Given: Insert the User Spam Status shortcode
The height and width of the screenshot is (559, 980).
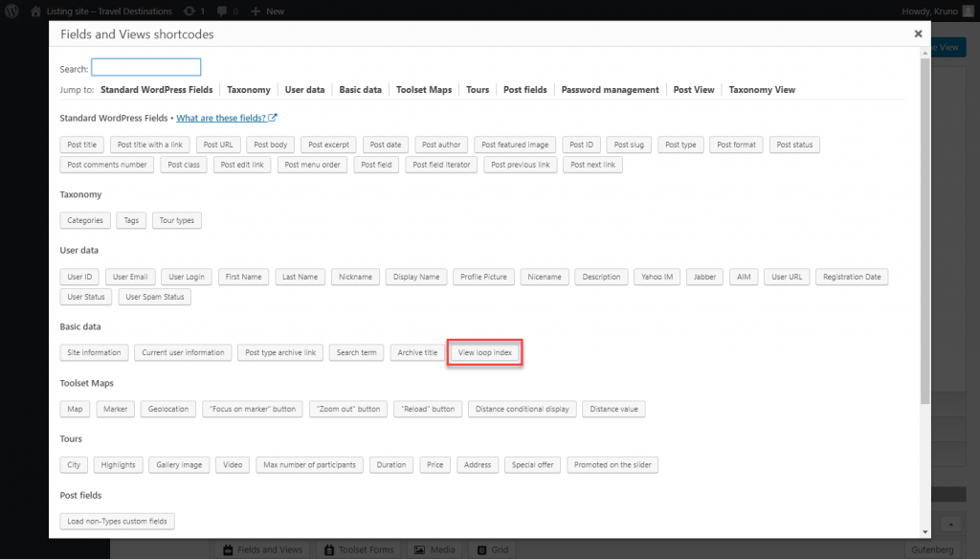Looking at the screenshot, I should click(x=155, y=297).
